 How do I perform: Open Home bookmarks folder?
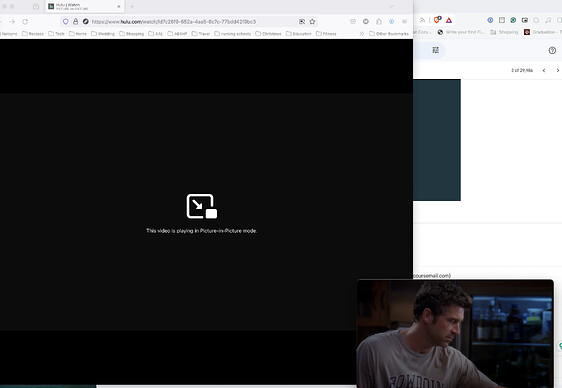(x=78, y=34)
